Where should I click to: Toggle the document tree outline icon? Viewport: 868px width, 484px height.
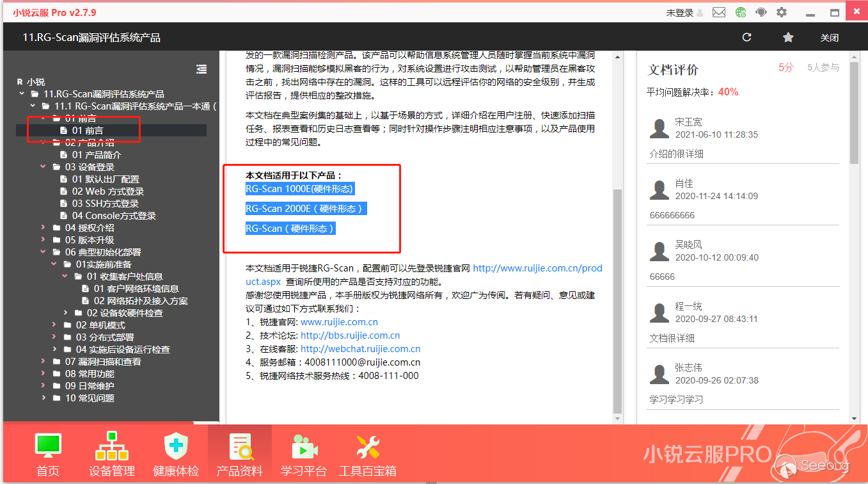(201, 69)
